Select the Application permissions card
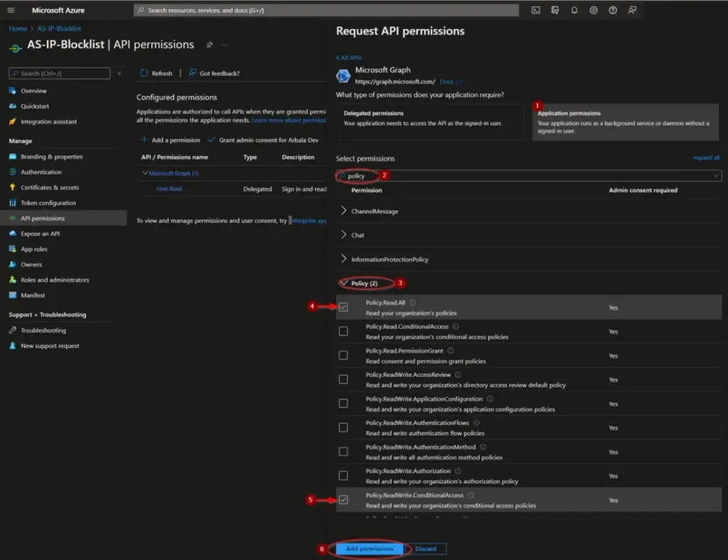 625,122
